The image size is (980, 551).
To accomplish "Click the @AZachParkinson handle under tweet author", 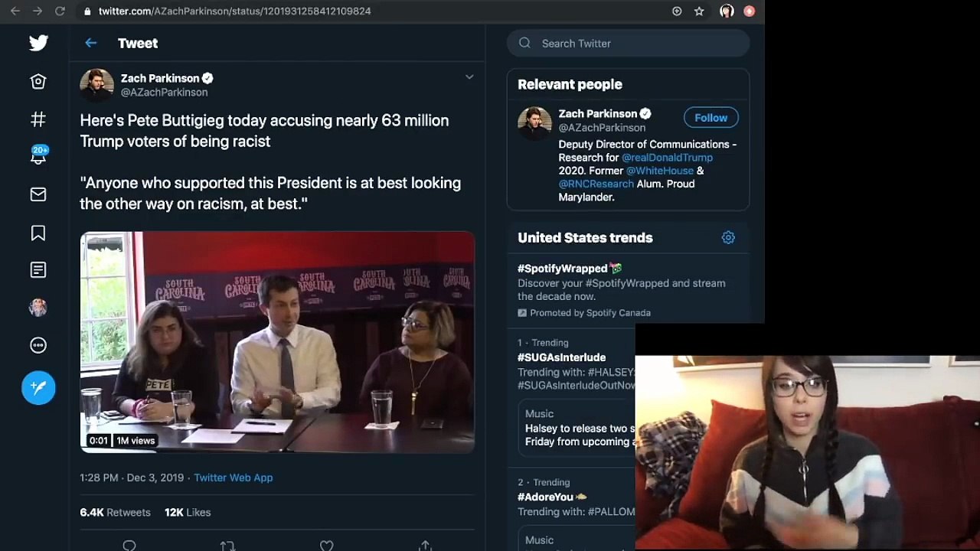I will [164, 92].
